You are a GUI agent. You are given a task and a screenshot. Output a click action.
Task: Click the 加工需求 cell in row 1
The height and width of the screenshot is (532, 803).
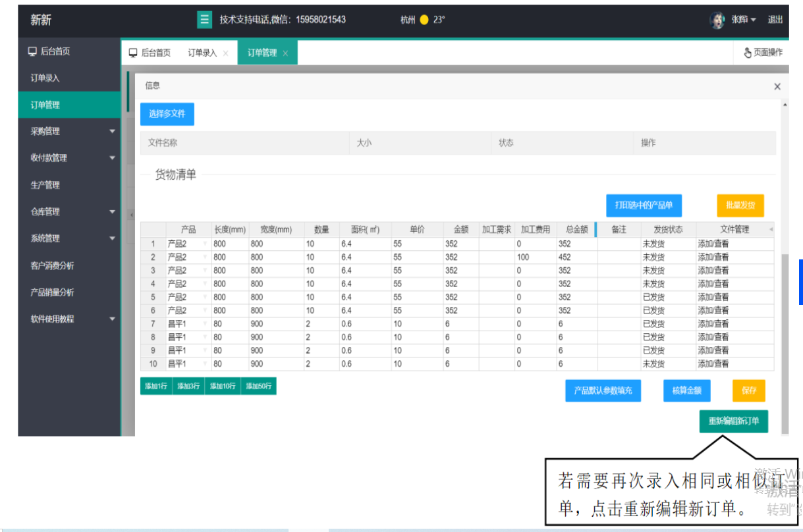pyautogui.click(x=497, y=244)
